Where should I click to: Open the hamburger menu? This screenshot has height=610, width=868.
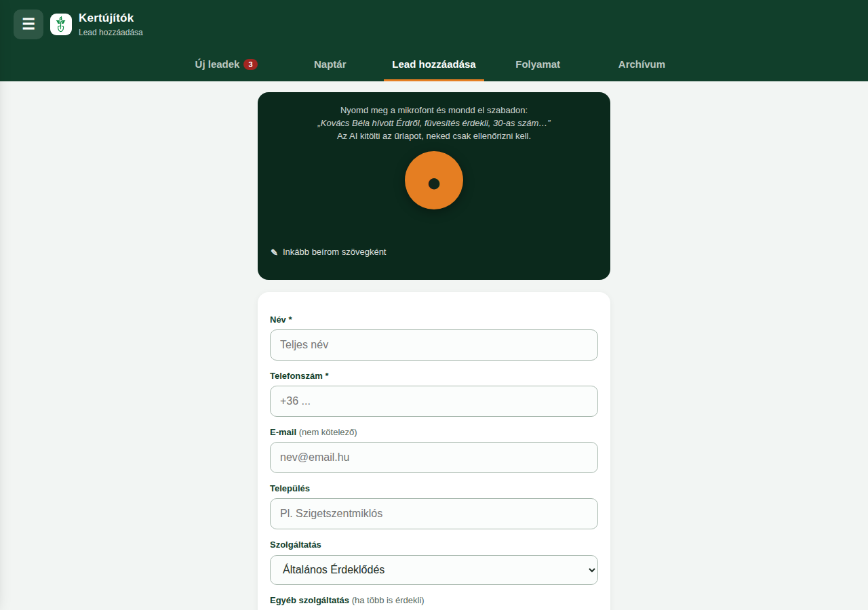click(x=28, y=24)
